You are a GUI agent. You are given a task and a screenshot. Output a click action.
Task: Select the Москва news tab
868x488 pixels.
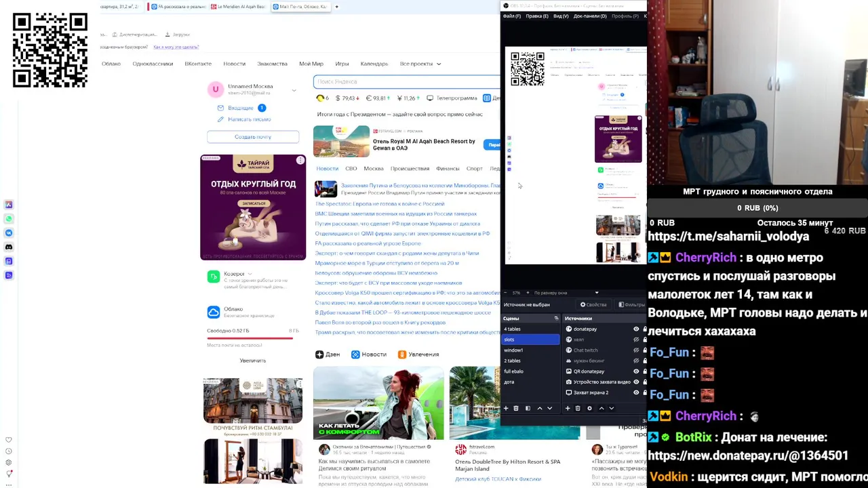click(374, 169)
